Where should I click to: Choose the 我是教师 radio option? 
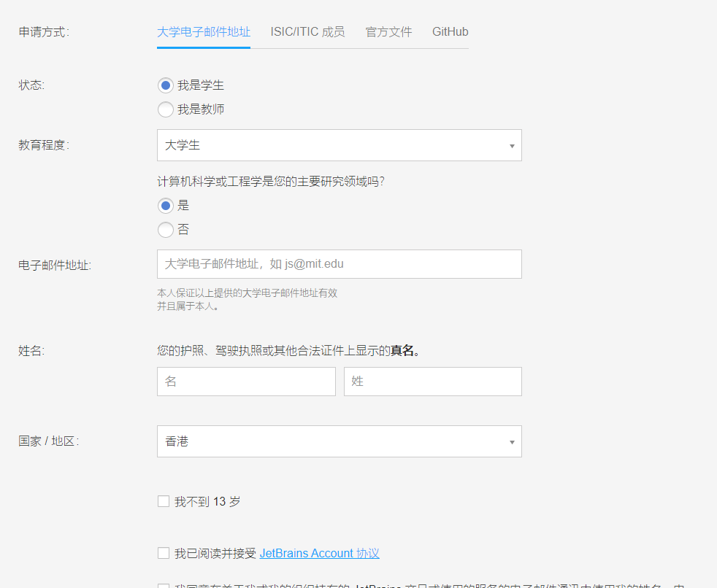coord(166,109)
